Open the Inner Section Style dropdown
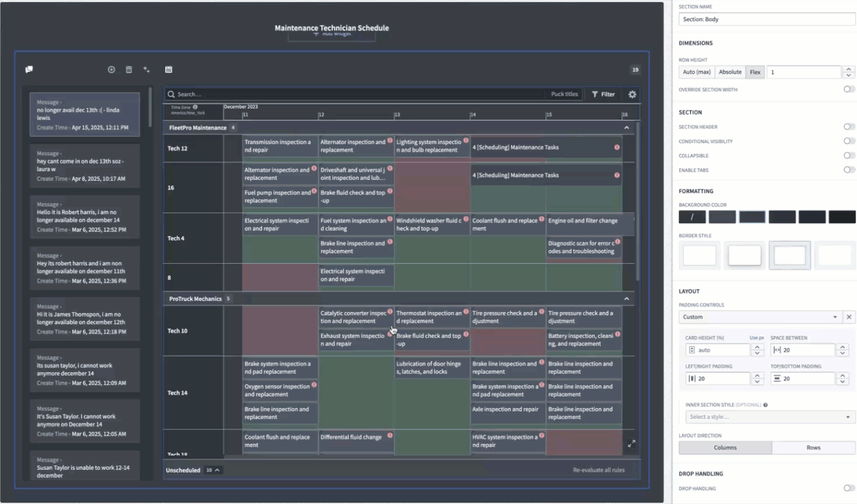The width and height of the screenshot is (857, 504). 770,417
